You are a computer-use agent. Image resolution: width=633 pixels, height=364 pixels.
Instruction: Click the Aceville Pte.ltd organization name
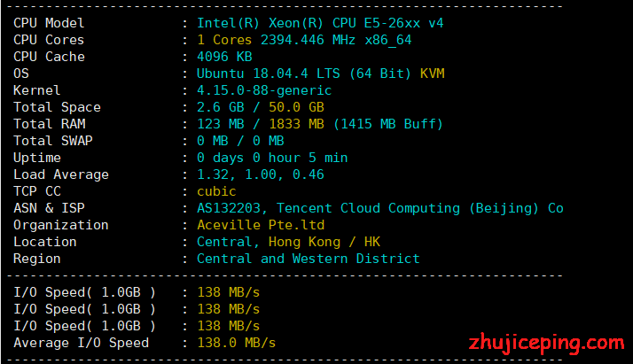tap(261, 225)
